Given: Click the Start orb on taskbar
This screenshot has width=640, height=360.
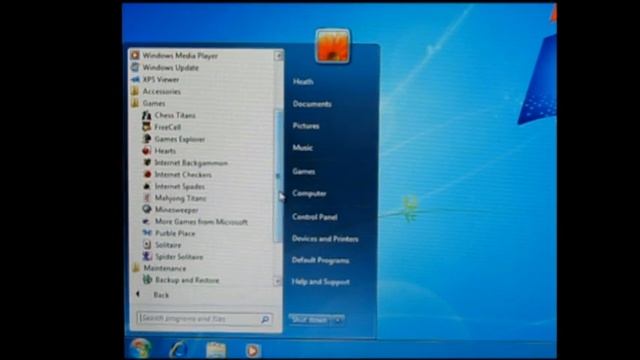Looking at the screenshot, I should pos(140,349).
